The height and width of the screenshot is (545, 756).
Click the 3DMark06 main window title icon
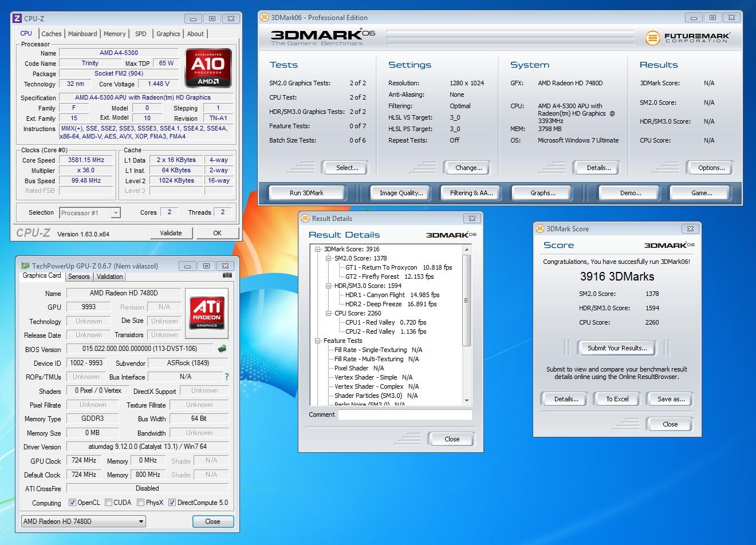click(265, 17)
